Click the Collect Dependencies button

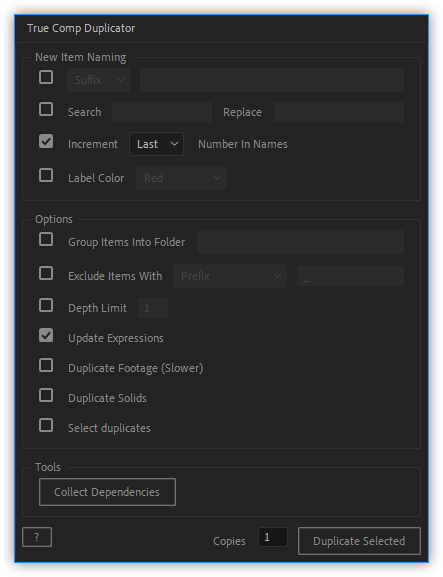(x=107, y=492)
